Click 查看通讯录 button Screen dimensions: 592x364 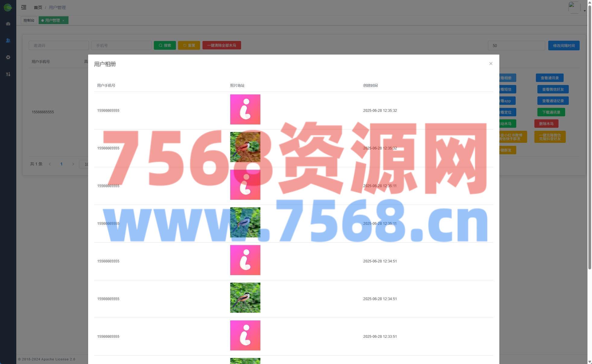point(549,78)
